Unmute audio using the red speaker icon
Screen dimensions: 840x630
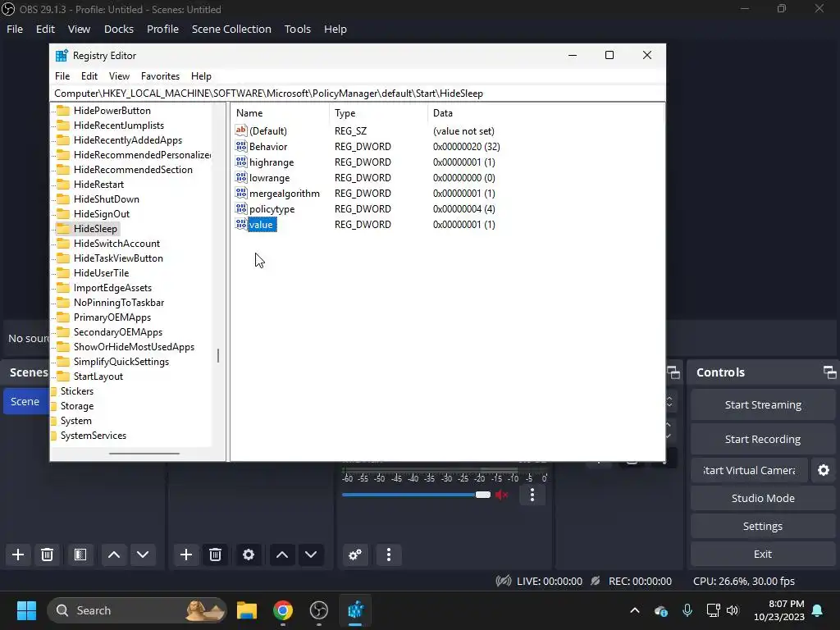pos(502,495)
